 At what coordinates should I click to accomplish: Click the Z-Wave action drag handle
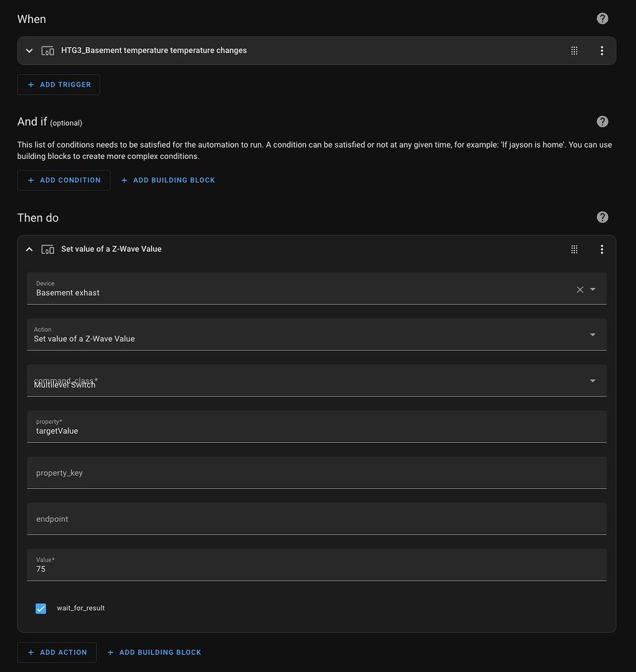point(574,249)
